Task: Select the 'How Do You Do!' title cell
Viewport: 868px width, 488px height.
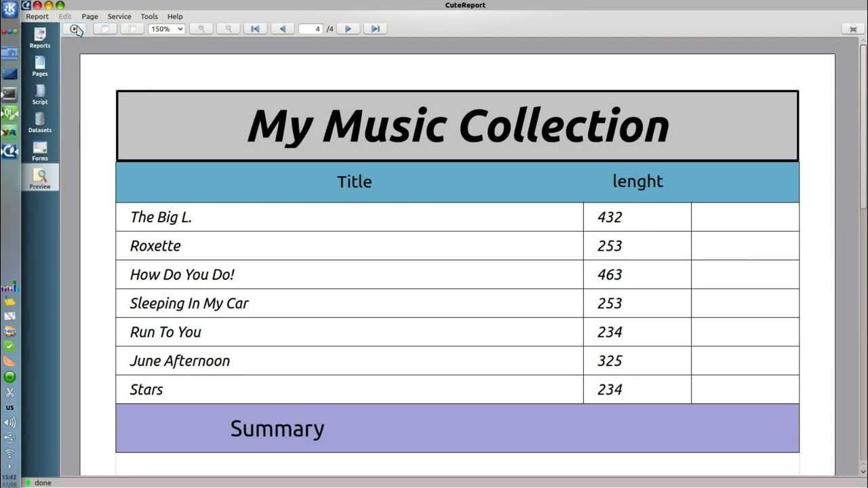Action: [349, 274]
